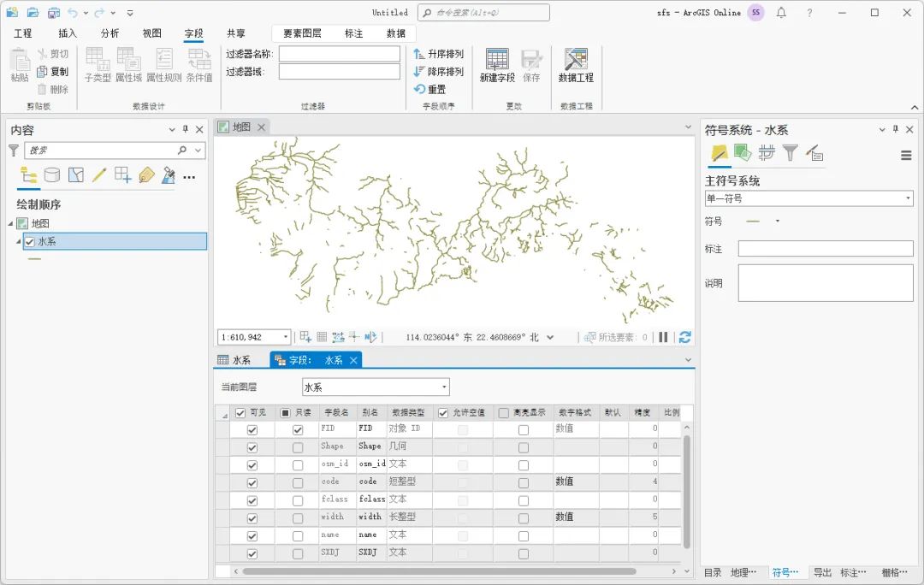Click 升序排列 sort ascending button
The height and width of the screenshot is (585, 924).
pos(439,54)
